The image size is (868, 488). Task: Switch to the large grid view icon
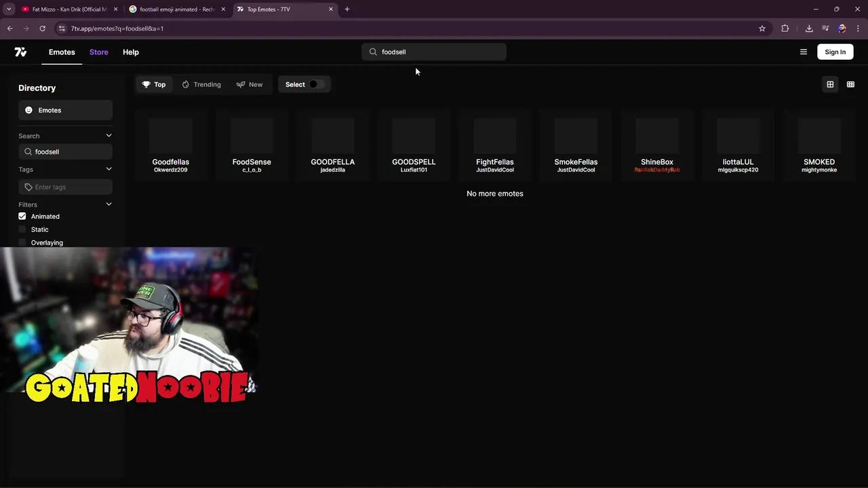[830, 85]
